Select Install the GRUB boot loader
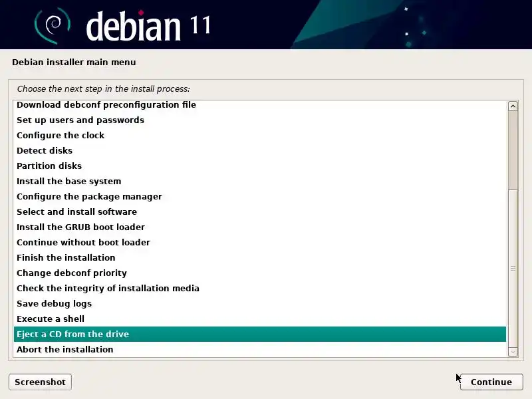This screenshot has height=399, width=532. 260,227
